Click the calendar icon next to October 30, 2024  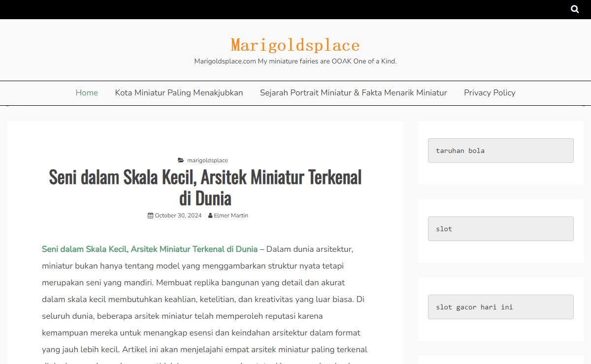(x=150, y=215)
